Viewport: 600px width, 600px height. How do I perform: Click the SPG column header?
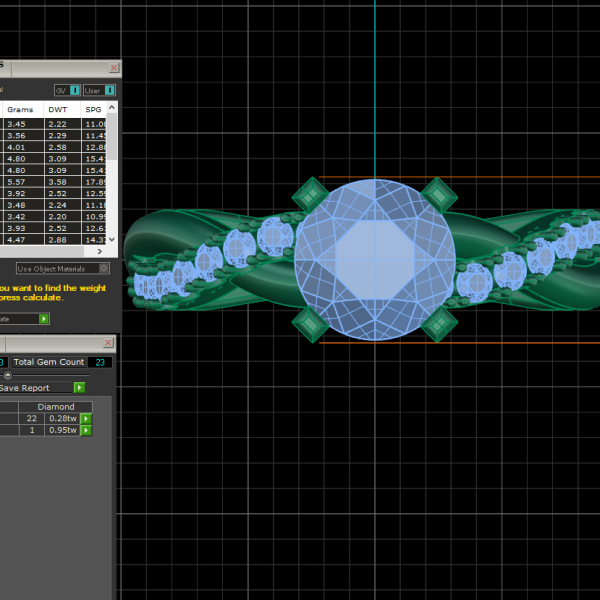(93, 109)
